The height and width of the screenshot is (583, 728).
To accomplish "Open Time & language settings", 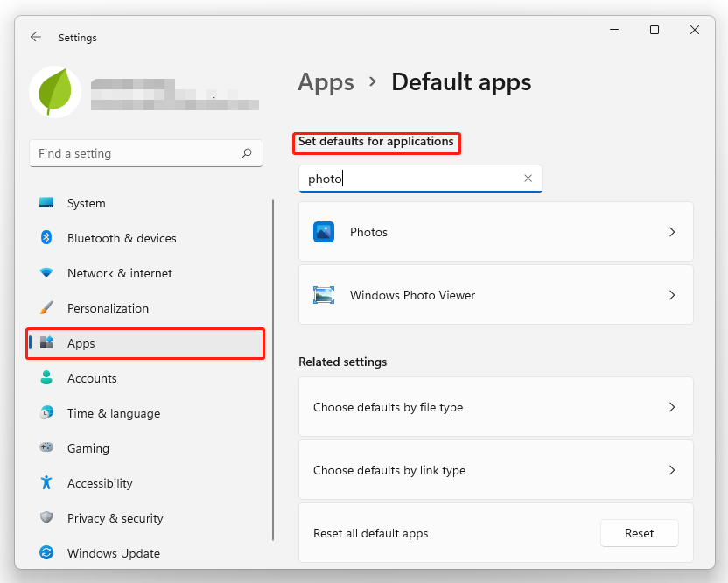I will click(x=145, y=413).
